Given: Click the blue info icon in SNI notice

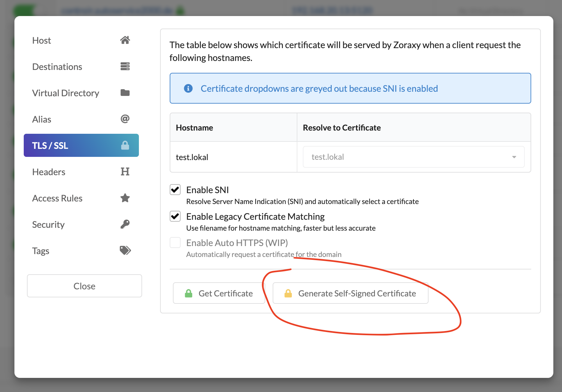Looking at the screenshot, I should pos(188,88).
